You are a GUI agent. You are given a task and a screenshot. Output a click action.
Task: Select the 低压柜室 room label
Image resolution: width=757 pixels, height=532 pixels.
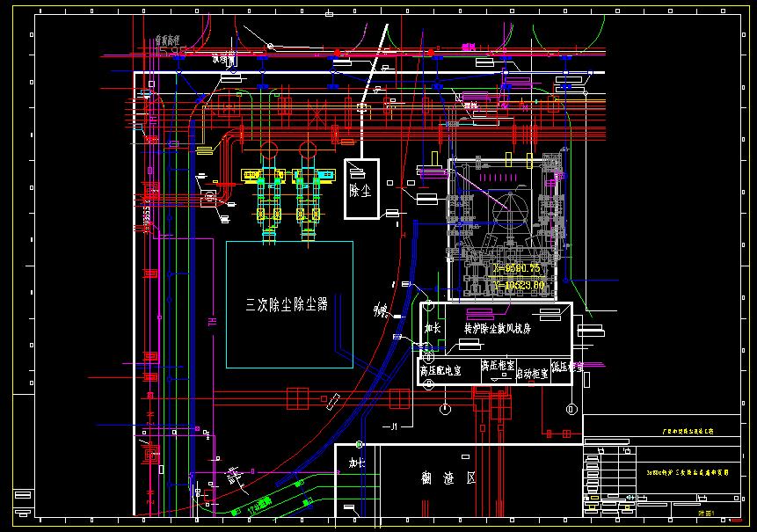(x=568, y=367)
